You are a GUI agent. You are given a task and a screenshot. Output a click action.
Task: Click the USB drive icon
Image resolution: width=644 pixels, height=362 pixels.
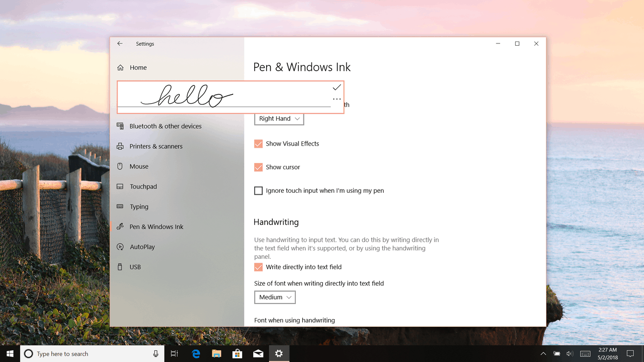120,267
